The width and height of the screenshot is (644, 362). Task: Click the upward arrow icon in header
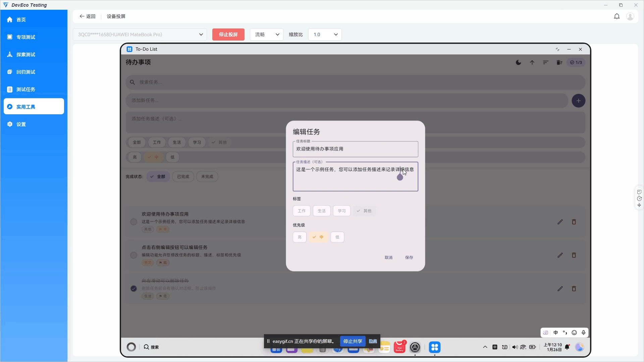[532, 62]
